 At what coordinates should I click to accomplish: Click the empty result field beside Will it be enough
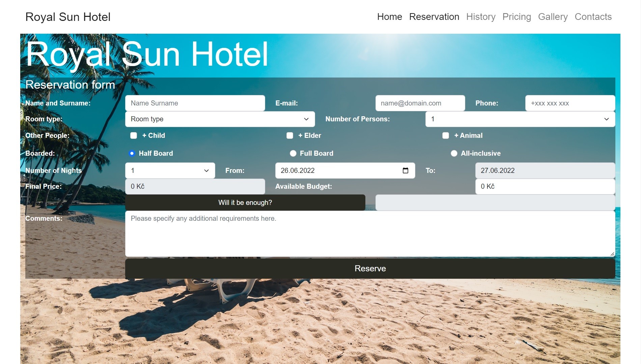point(495,203)
